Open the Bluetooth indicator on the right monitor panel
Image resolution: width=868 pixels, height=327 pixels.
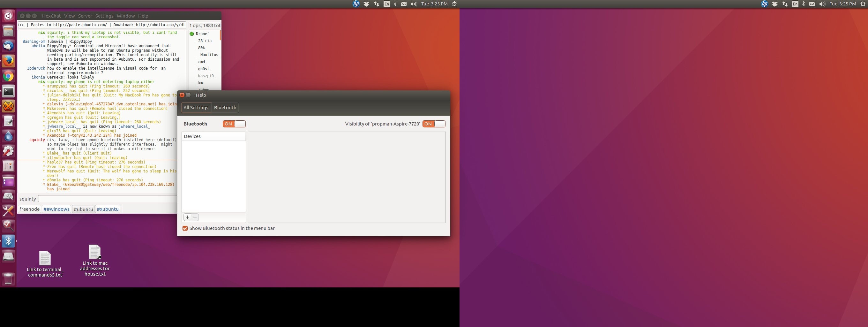pos(803,4)
